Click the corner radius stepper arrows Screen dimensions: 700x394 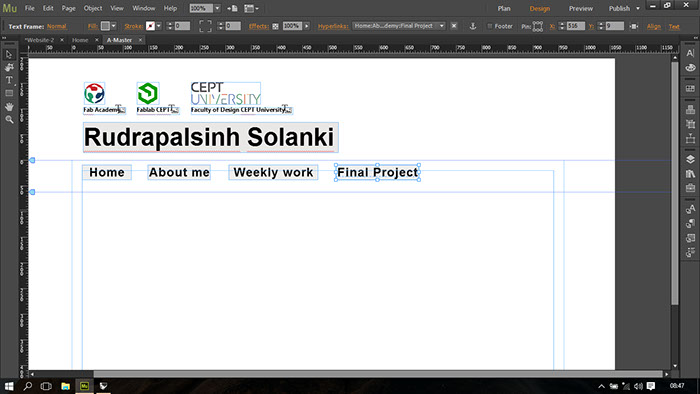(220, 26)
